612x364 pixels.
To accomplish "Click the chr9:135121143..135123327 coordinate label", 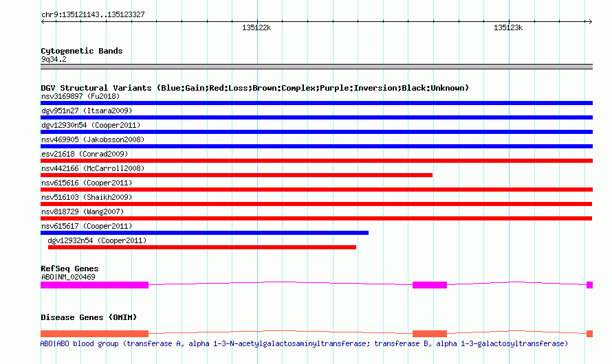I will [x=93, y=15].
